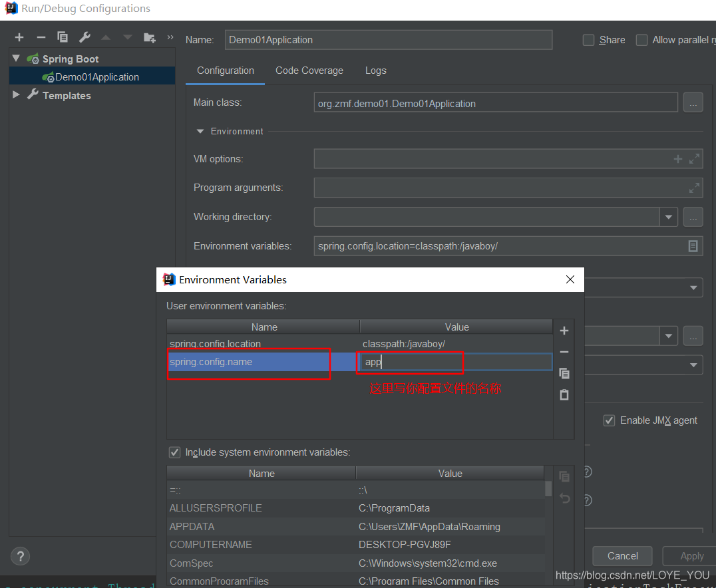Open the dropdown beside the spring.config.name row

point(693,365)
